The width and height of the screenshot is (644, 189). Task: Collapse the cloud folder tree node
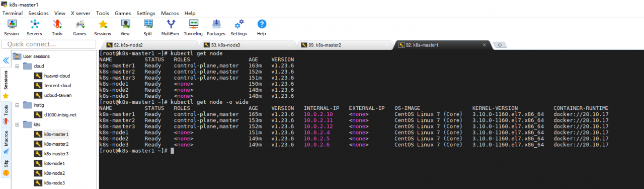click(17, 66)
